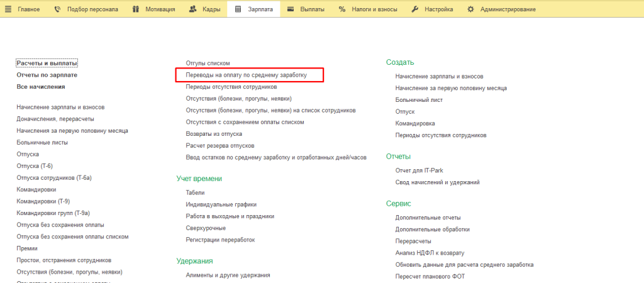The height and width of the screenshot is (283, 644).
Task: Open Все начисления list
Action: (x=40, y=87)
